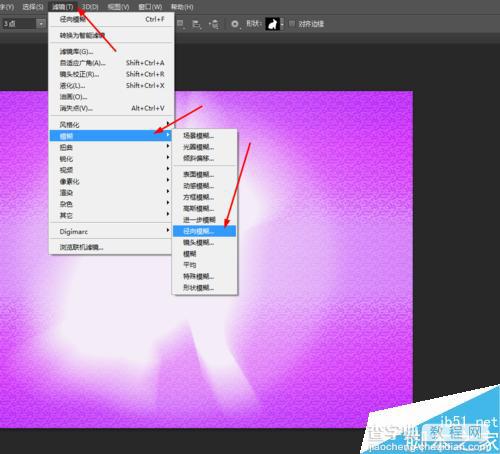Expand the 风格化 Stylize submenu

point(111,124)
